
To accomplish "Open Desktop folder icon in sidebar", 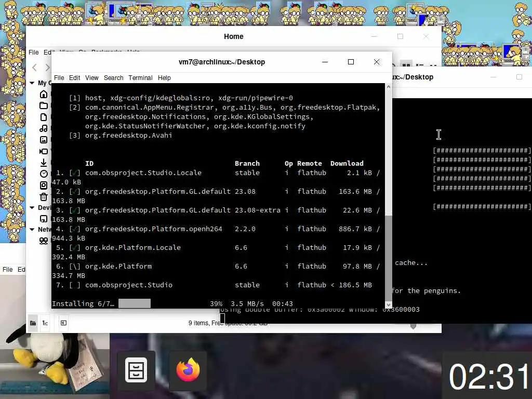I will pos(44,105).
